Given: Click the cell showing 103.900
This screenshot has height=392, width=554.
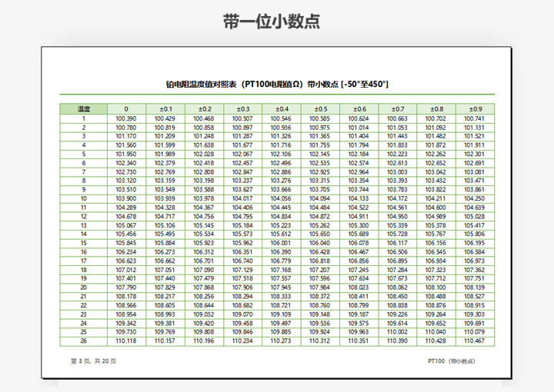Looking at the screenshot, I should (126, 198).
